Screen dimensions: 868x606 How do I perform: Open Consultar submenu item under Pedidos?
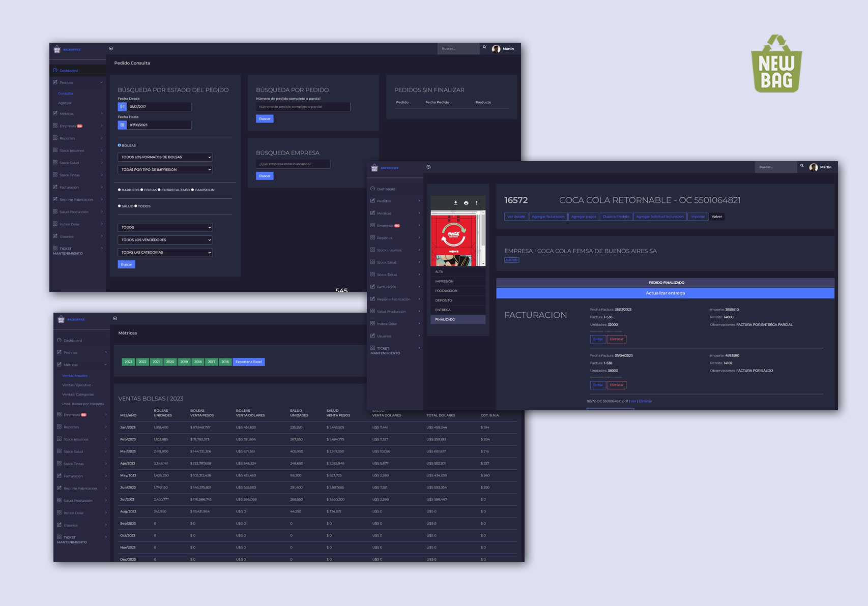[66, 94]
